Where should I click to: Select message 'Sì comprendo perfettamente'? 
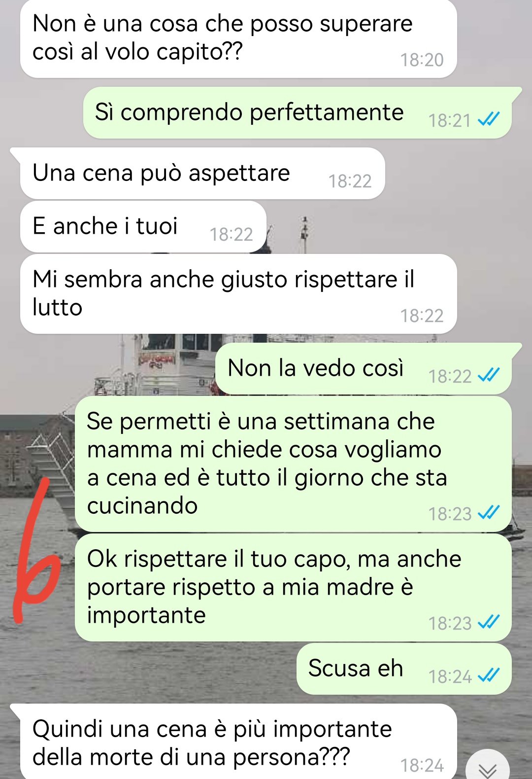pyautogui.click(x=298, y=113)
